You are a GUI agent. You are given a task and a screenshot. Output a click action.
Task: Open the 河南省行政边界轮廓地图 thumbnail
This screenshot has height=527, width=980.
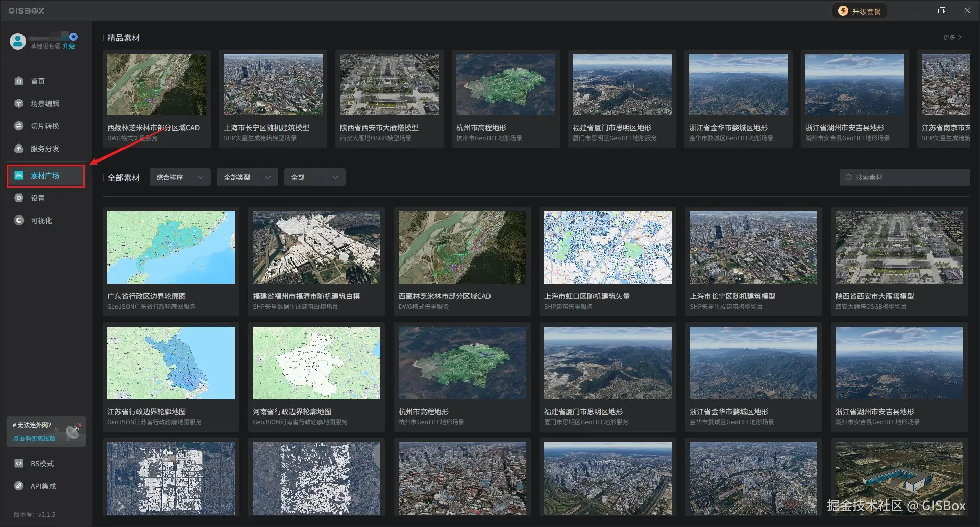pyautogui.click(x=316, y=363)
